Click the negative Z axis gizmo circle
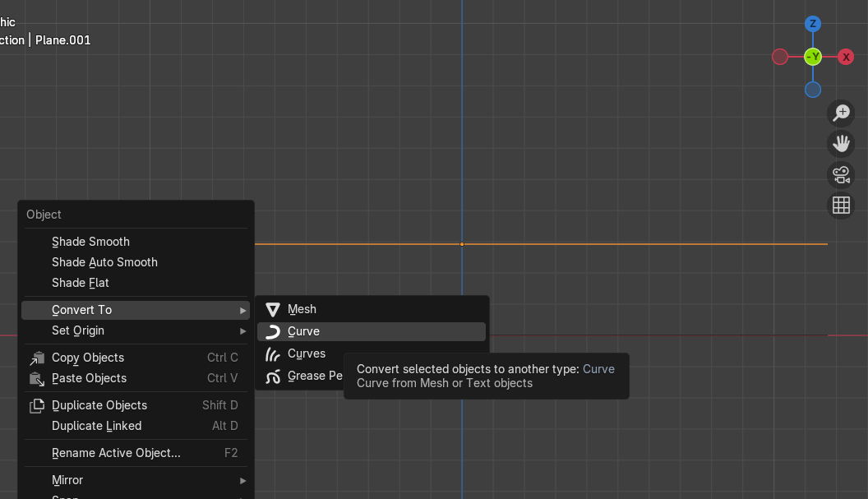Screen dimensions: 868x499 coord(813,90)
